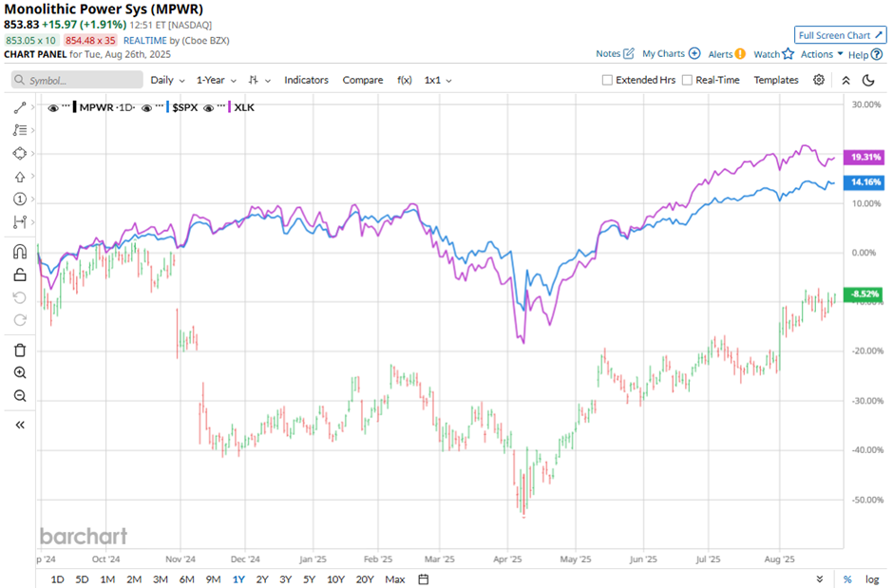Hide the $SPX comparison line

point(146,107)
